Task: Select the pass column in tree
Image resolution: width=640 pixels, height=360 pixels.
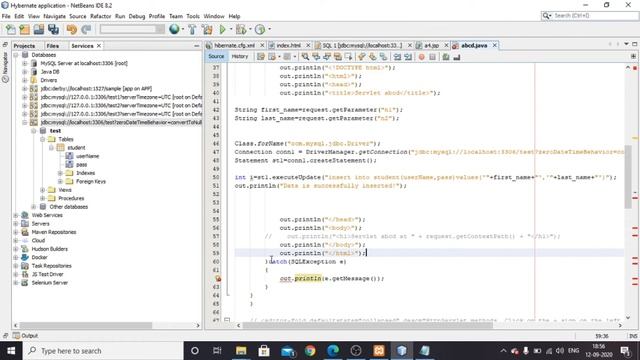Action: [81, 164]
